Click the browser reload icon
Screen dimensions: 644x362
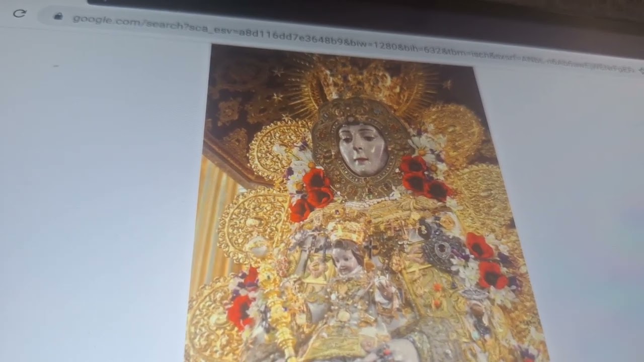pyautogui.click(x=20, y=14)
